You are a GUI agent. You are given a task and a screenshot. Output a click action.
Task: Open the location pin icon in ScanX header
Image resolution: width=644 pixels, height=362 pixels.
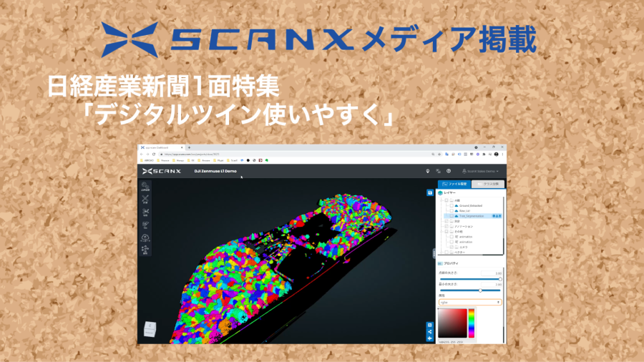pyautogui.click(x=428, y=171)
